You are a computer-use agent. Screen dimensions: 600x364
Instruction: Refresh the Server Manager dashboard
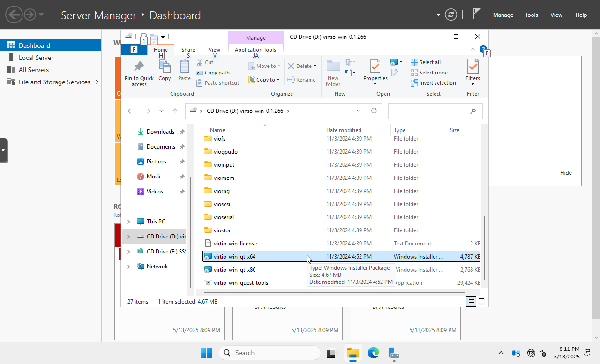(x=451, y=15)
